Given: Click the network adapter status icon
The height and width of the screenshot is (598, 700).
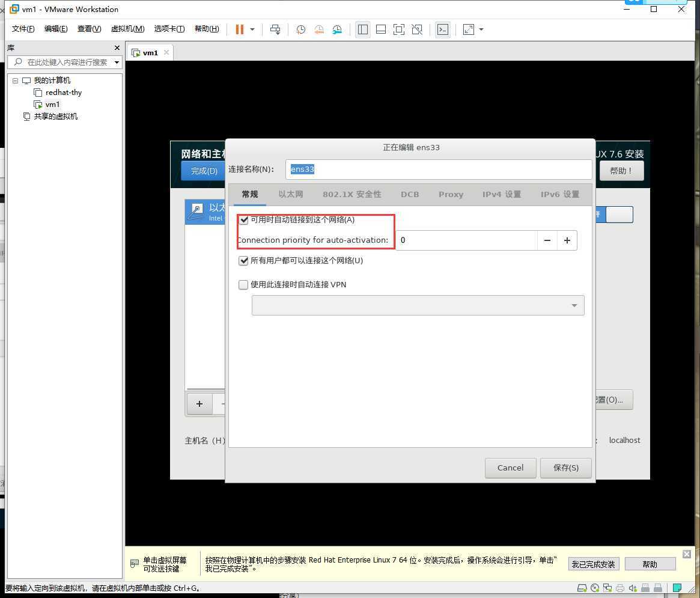Looking at the screenshot, I should point(607,588).
